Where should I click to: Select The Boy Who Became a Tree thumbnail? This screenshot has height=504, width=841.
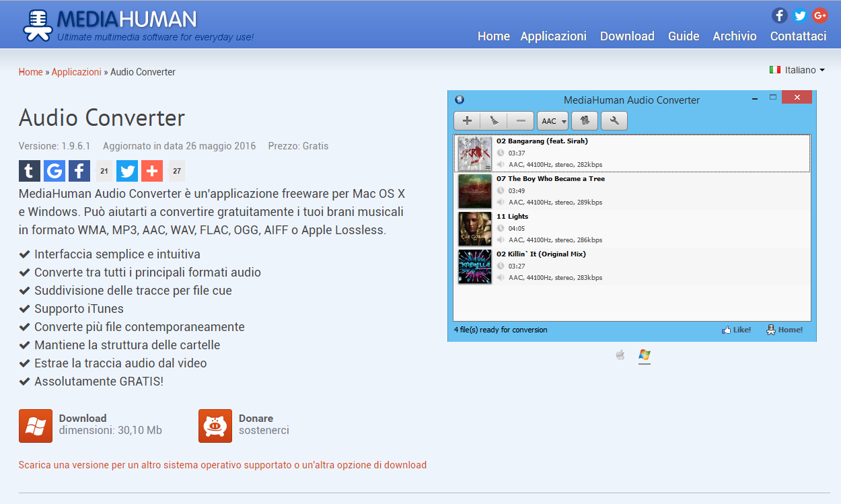tap(475, 191)
